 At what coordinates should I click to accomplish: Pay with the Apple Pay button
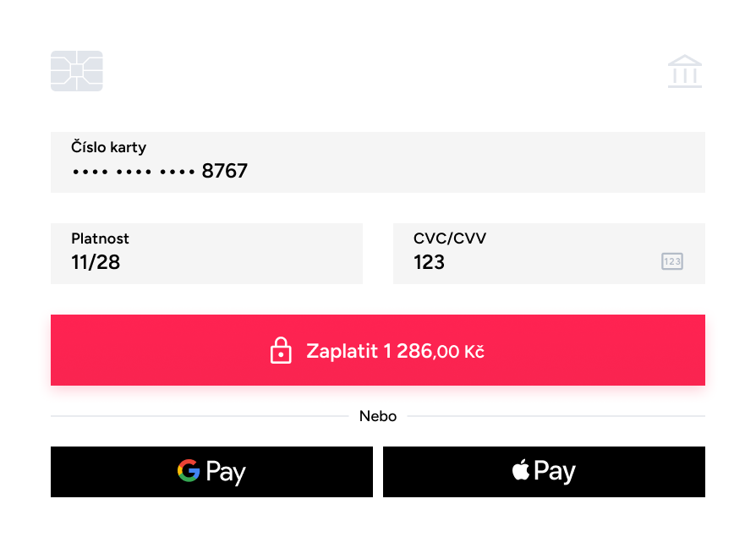point(544,472)
